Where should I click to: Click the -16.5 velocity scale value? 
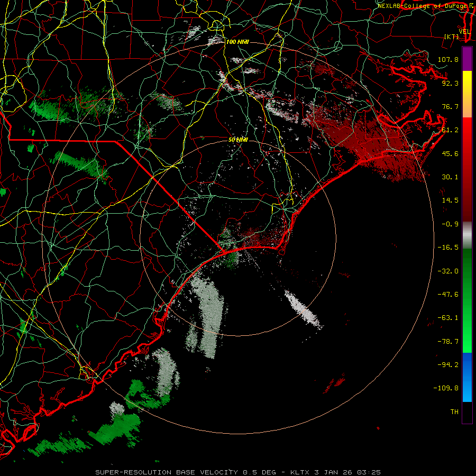(448, 248)
